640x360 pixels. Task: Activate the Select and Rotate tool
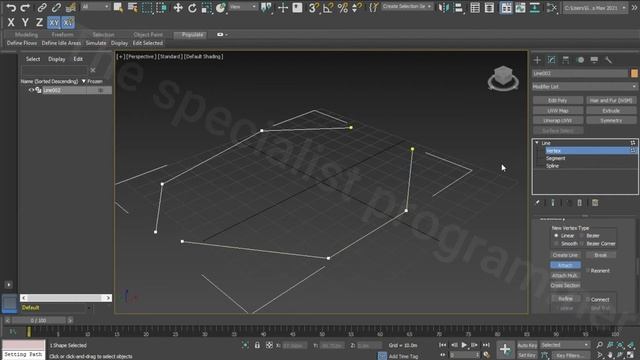(192, 7)
